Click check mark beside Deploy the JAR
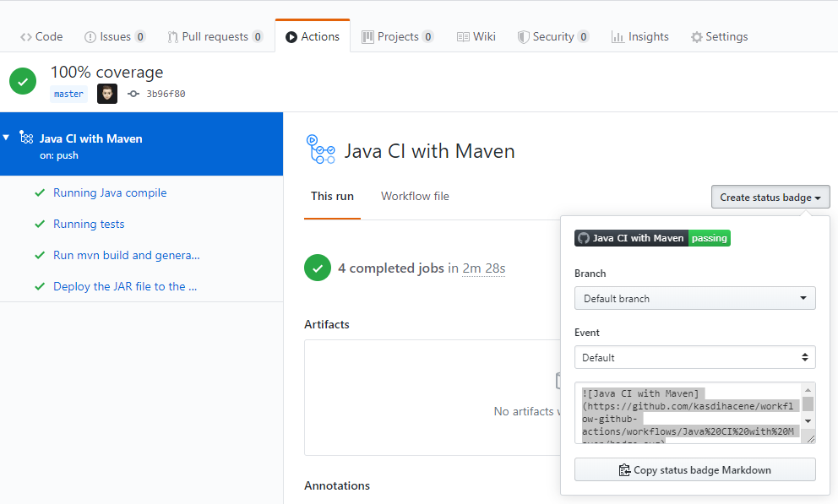 40,287
